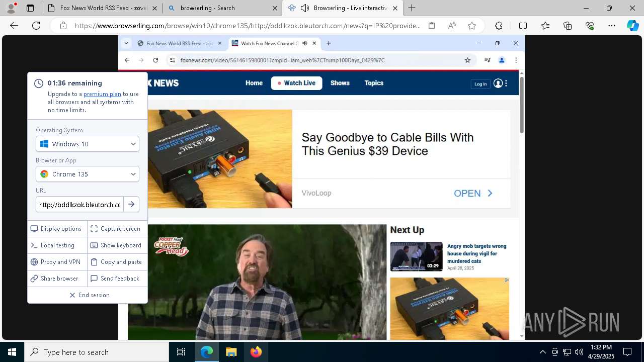
Task: End the Browserling session
Action: 88,295
